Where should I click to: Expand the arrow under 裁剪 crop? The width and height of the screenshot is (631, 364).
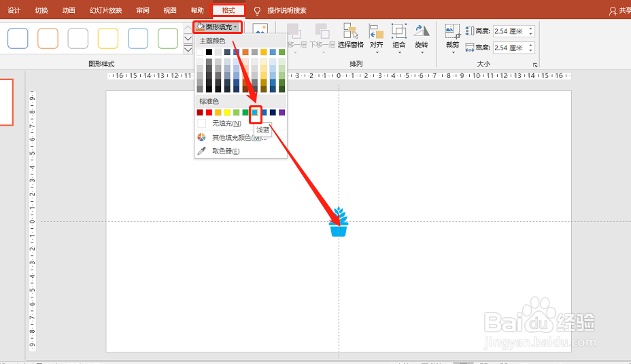453,52
